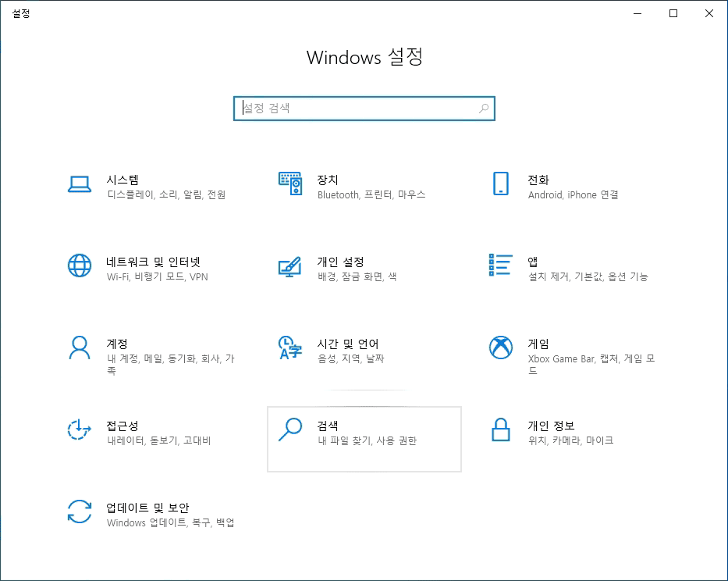Open the 계정 settings title

(x=117, y=344)
